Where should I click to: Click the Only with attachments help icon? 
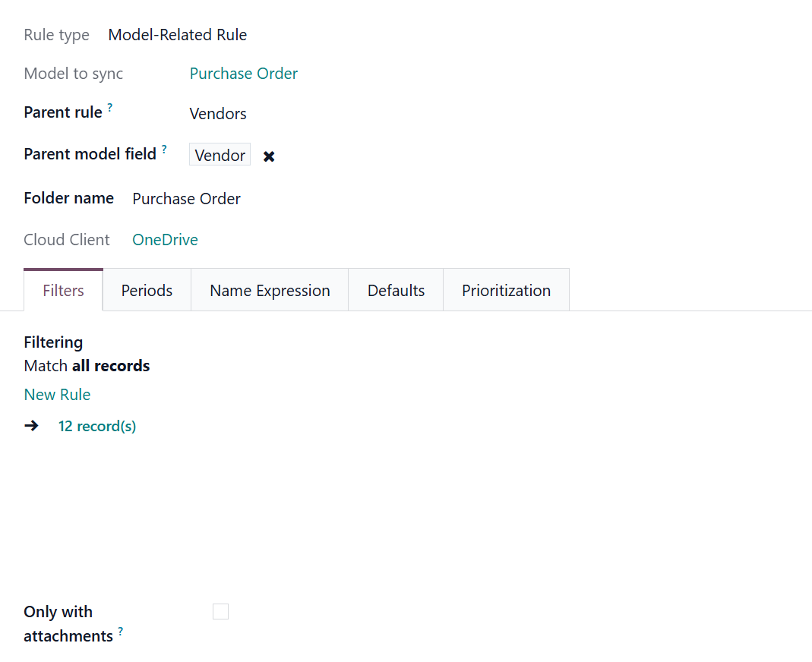pos(121,631)
